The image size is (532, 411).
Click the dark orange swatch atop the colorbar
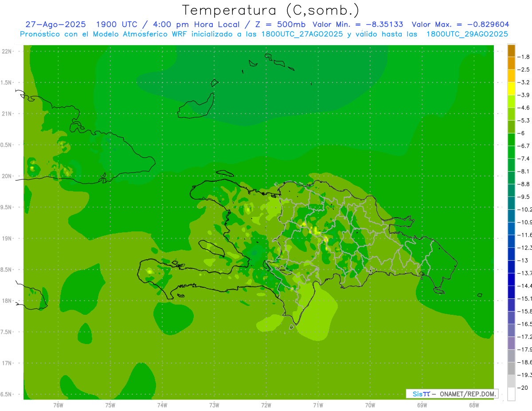pos(511,51)
